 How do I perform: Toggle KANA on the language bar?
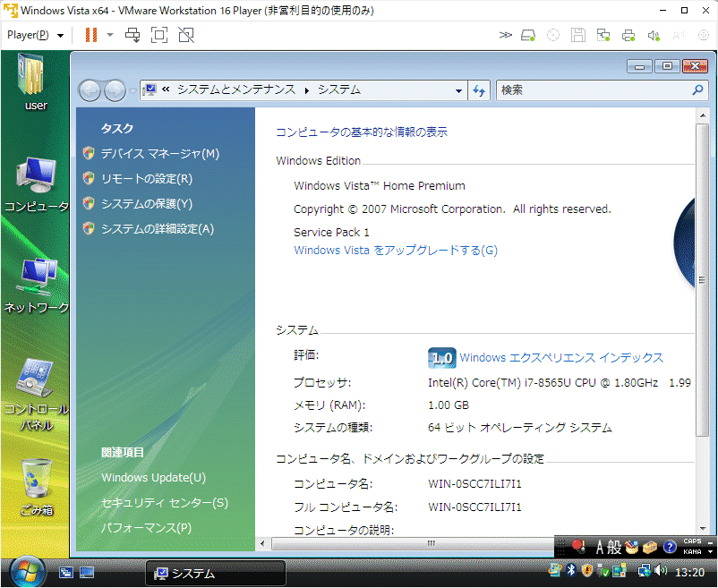(x=691, y=552)
